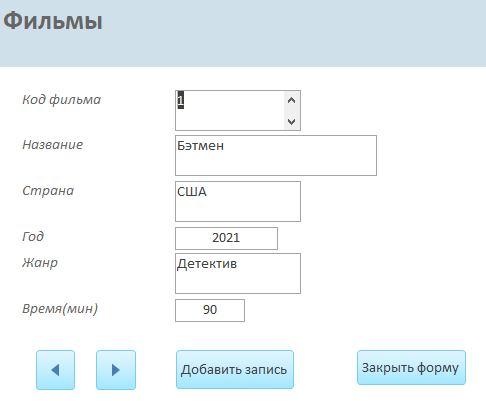The width and height of the screenshot is (486, 401).
Task: Click the Код фильма label
Action: pos(61,100)
